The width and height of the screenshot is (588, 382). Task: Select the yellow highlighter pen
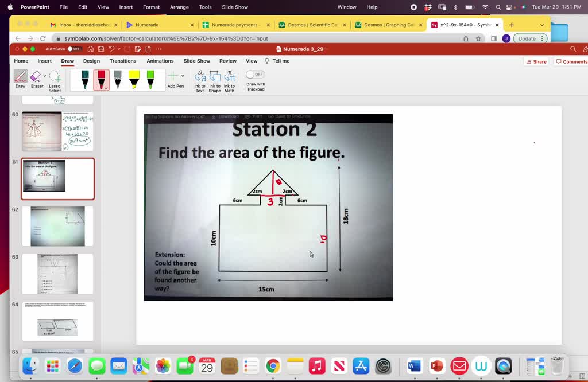(134, 80)
